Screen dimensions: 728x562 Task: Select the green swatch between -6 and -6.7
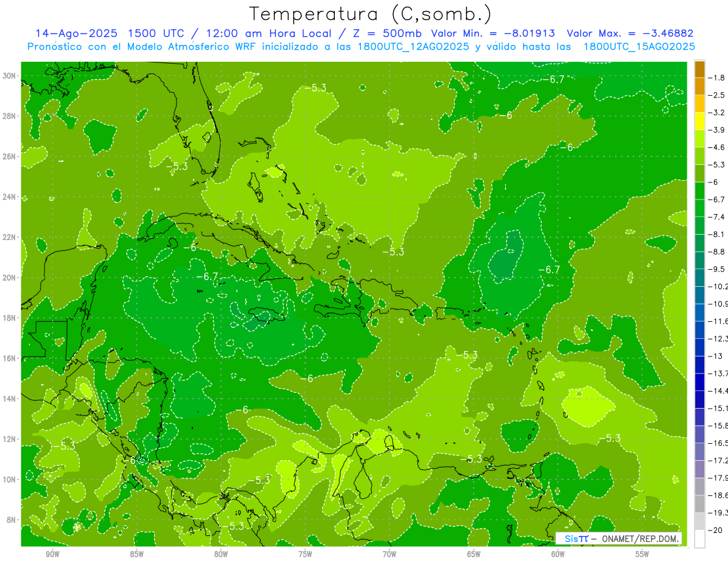tap(699, 190)
